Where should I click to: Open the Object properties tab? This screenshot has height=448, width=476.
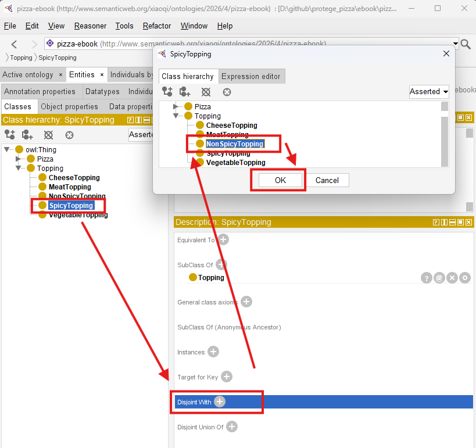[69, 106]
